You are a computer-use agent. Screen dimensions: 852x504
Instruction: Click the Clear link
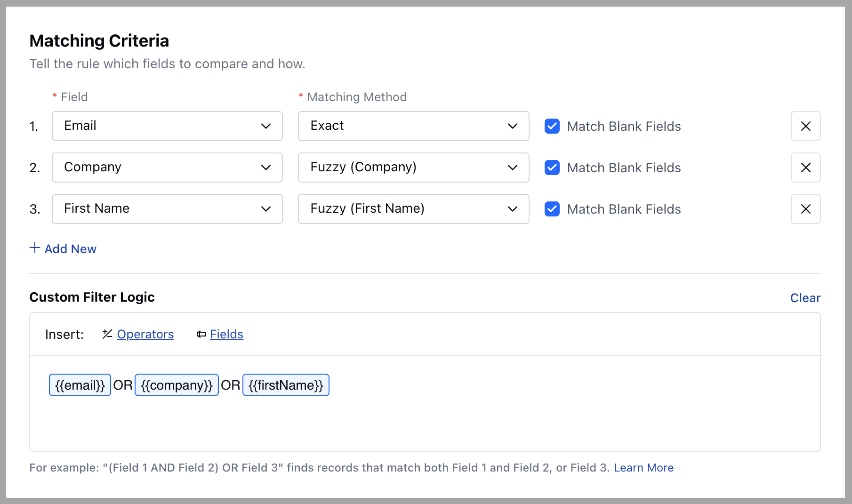805,298
